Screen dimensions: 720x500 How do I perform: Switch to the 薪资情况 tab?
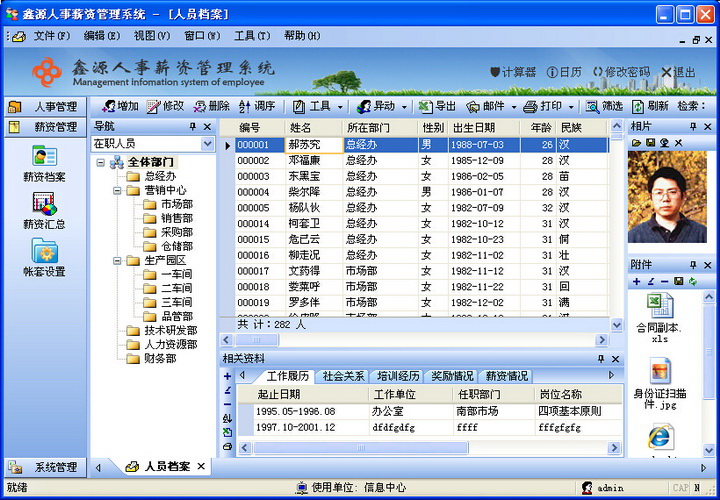[x=506, y=376]
